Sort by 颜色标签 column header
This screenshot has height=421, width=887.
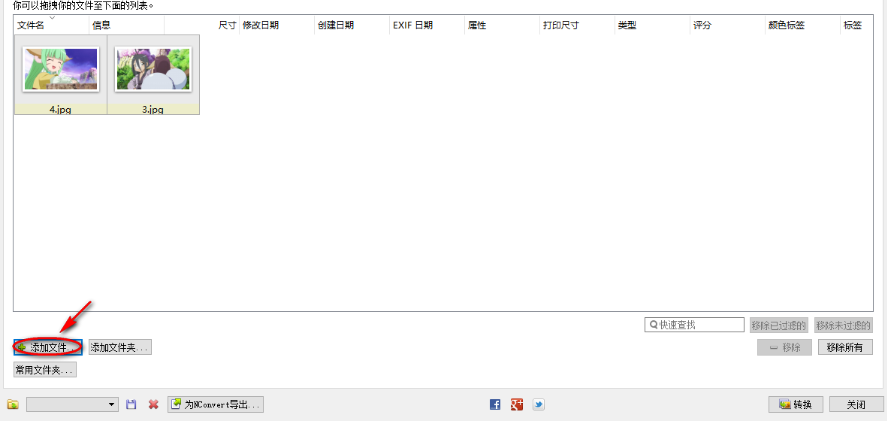coord(803,25)
